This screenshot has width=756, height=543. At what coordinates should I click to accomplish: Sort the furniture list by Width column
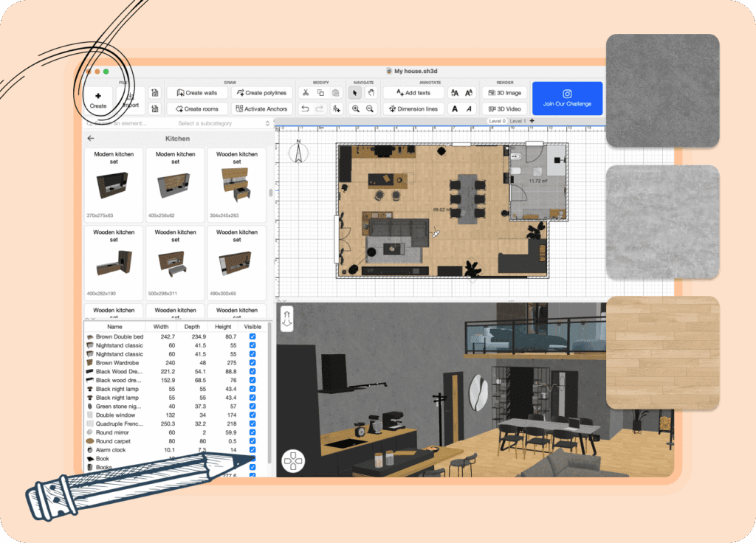[161, 326]
